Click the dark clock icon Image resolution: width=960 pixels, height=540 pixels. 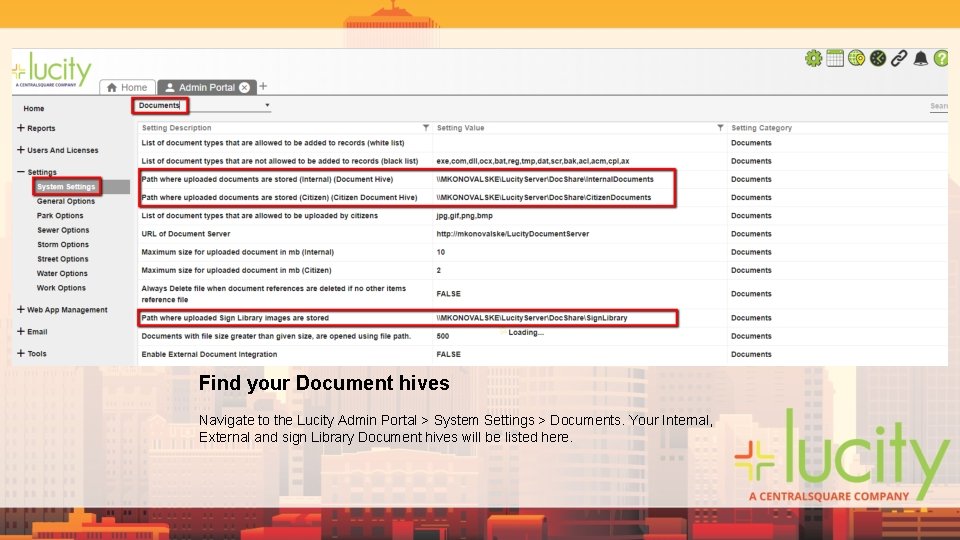coord(877,59)
